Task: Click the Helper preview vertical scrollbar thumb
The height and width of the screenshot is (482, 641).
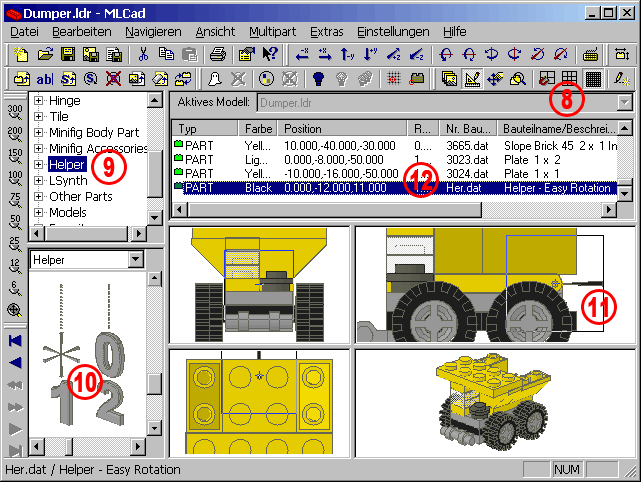Action: (x=155, y=383)
